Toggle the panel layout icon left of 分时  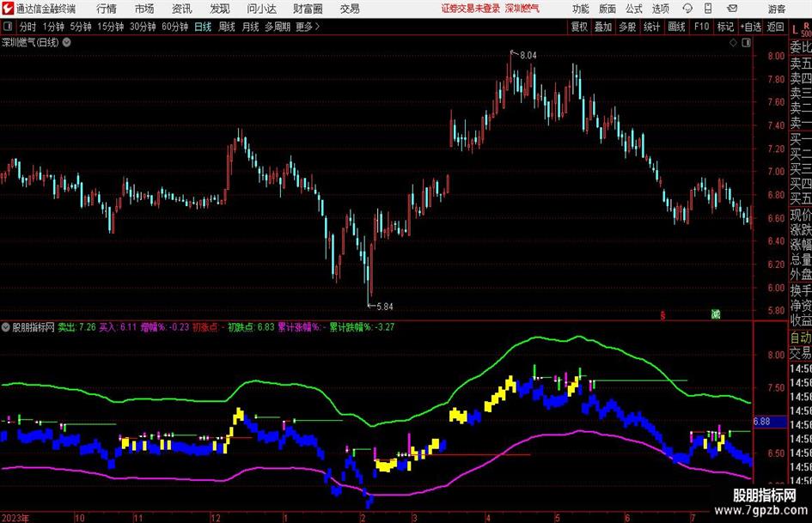[x=8, y=27]
